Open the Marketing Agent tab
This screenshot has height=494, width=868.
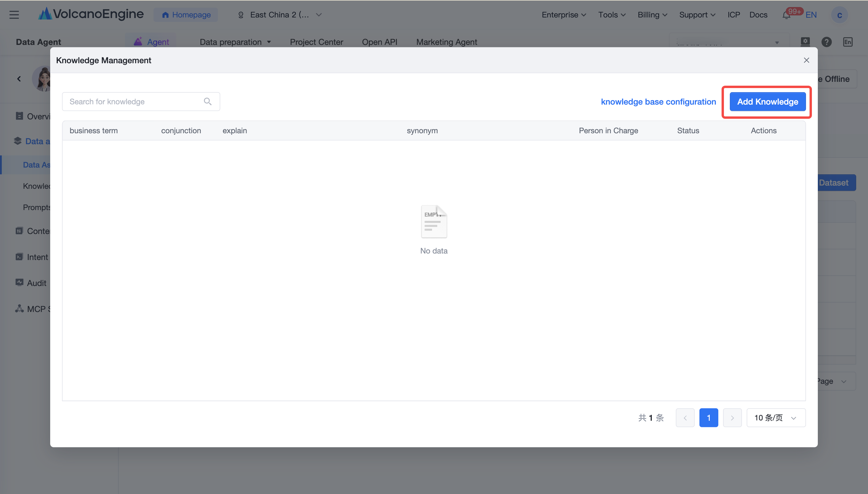tap(446, 42)
